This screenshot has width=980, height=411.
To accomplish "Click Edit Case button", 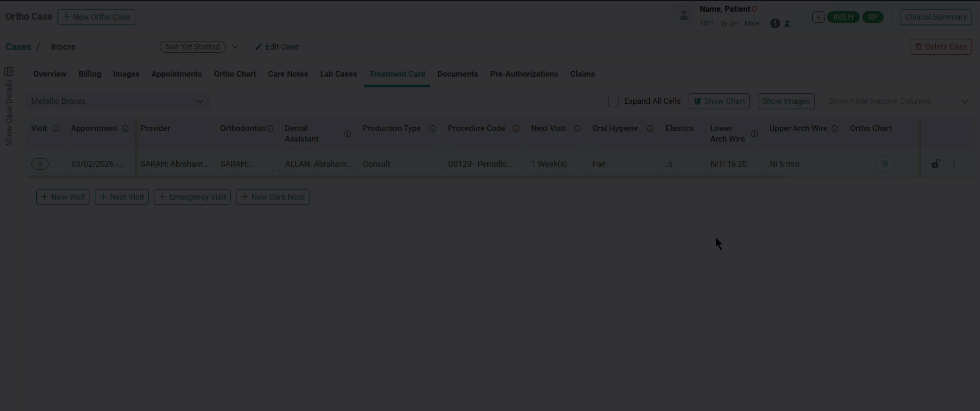I will (277, 47).
